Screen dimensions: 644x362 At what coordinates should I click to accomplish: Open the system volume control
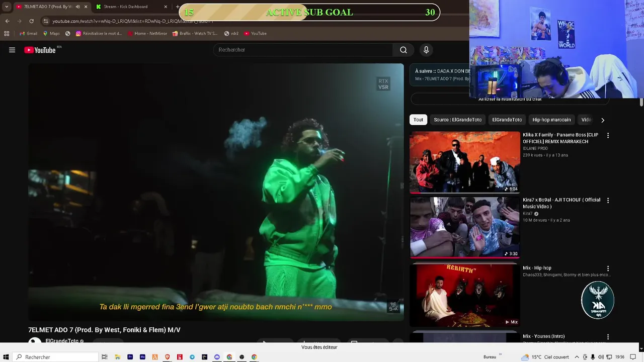click(601, 357)
